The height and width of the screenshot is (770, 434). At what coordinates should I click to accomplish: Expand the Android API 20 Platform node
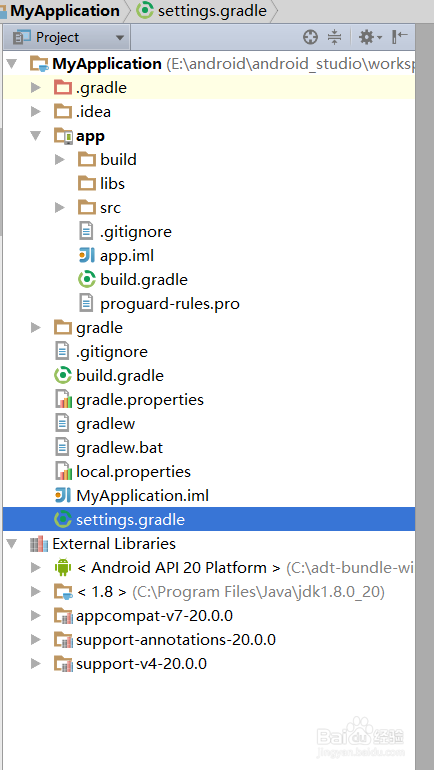[35, 568]
